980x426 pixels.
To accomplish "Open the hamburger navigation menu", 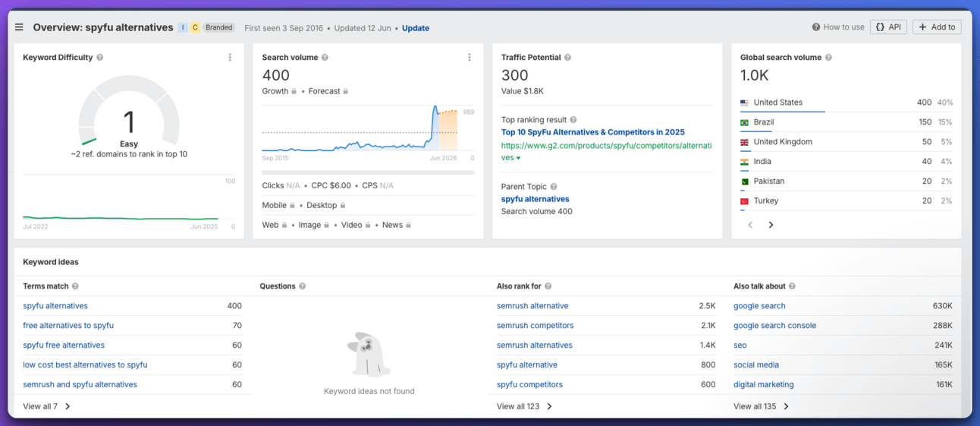I will point(19,27).
